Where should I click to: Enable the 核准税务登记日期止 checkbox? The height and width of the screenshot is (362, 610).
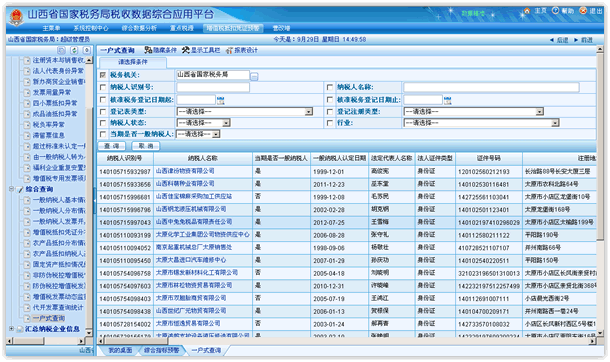coord(330,100)
